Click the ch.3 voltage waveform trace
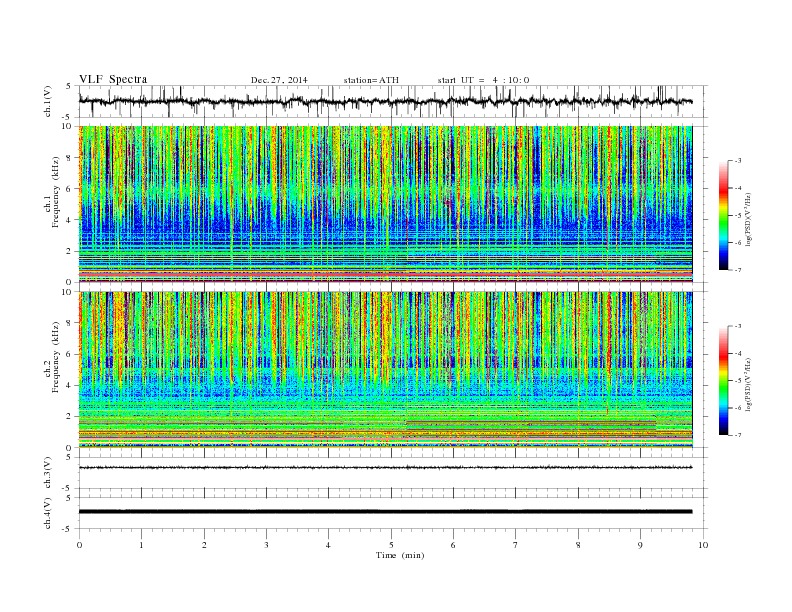 (385, 468)
